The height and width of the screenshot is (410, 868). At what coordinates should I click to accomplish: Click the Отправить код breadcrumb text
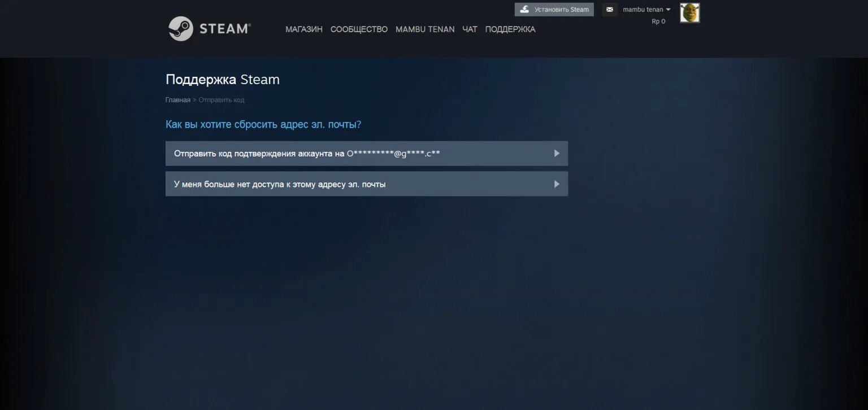(x=222, y=100)
